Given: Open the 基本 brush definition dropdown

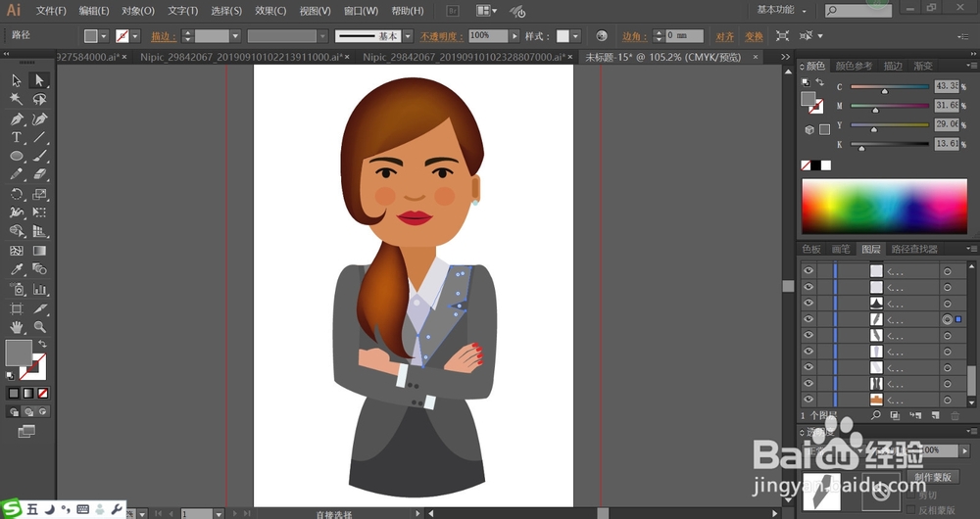Looking at the screenshot, I should pyautogui.click(x=408, y=36).
